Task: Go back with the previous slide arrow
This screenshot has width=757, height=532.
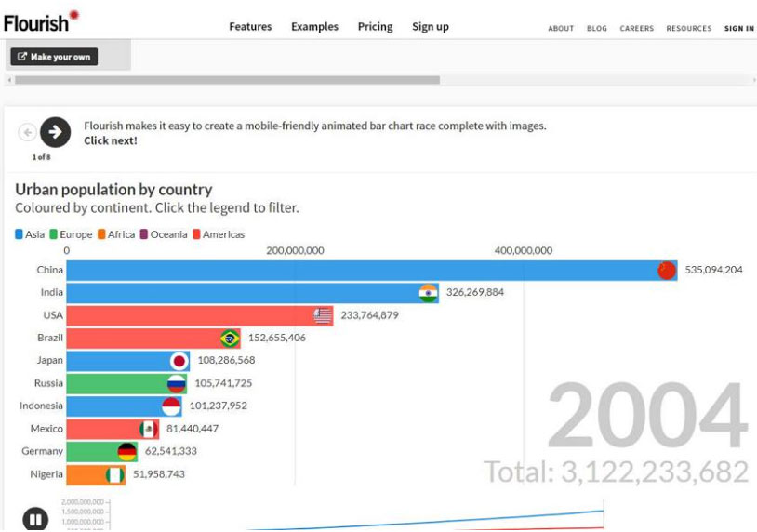Action: coord(27,133)
